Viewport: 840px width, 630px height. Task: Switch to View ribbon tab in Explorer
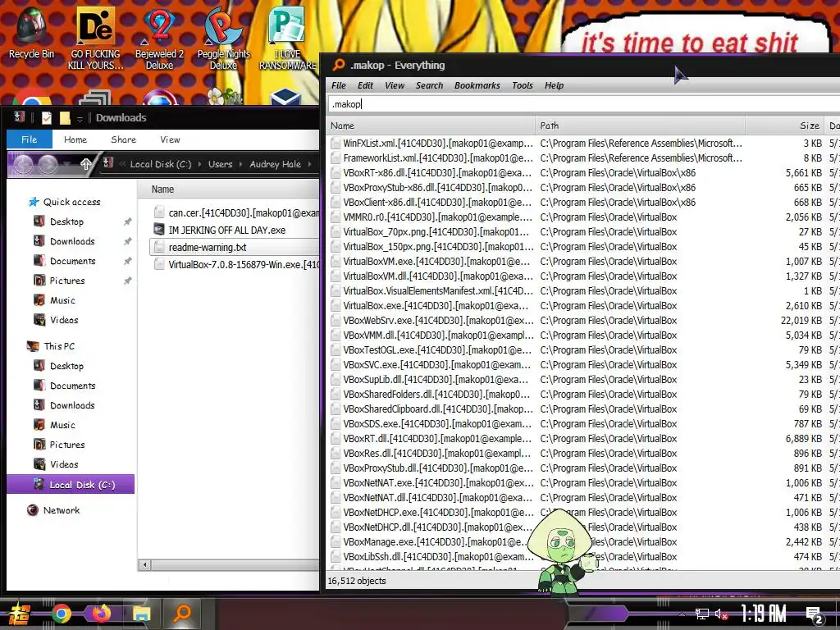[170, 139]
